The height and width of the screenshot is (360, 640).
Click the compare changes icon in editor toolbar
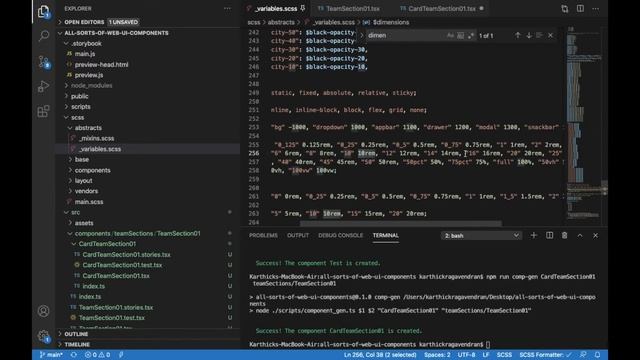pos(564,9)
